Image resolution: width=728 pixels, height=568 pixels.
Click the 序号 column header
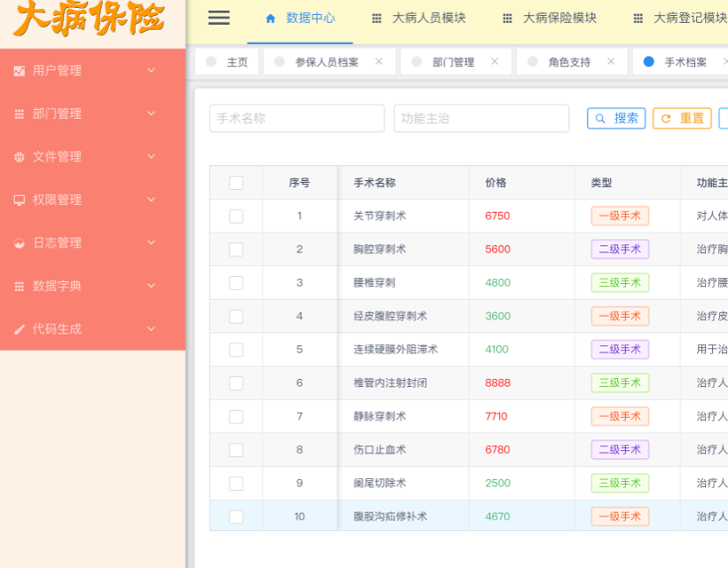[299, 183]
